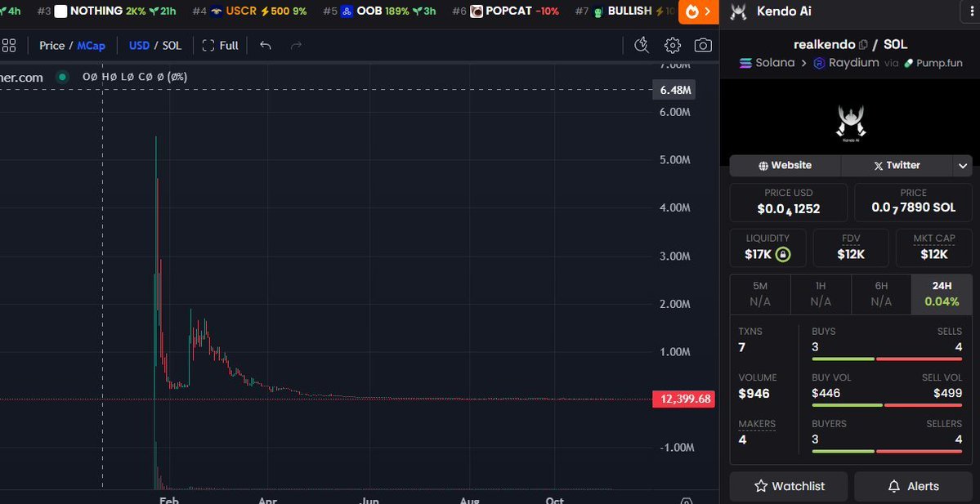
Task: Click the MAKERS label
Action: (x=757, y=423)
